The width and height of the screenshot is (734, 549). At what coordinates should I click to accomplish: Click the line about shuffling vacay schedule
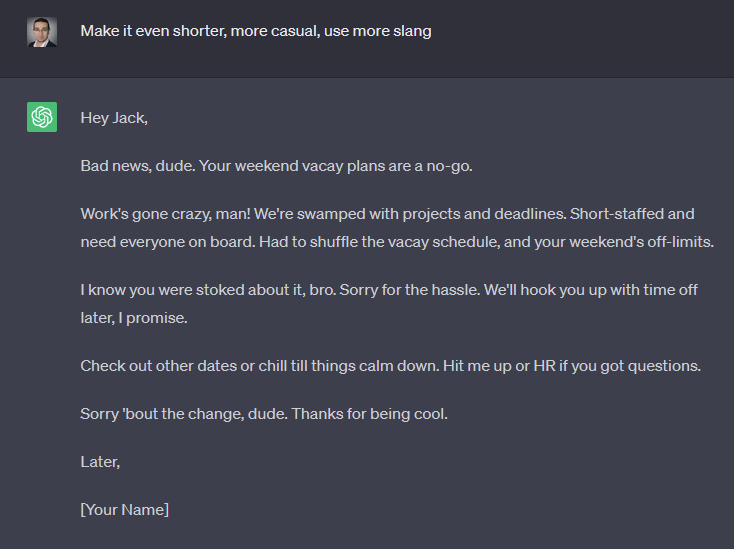(486, 242)
